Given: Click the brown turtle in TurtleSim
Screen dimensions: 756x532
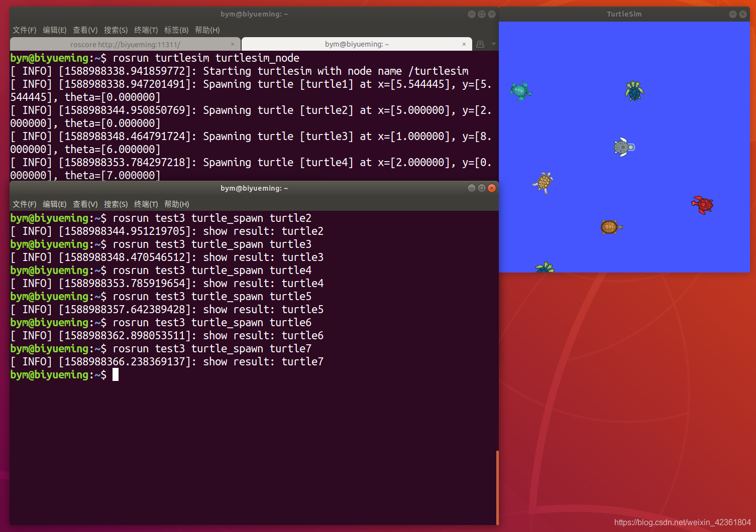Looking at the screenshot, I should 611,227.
